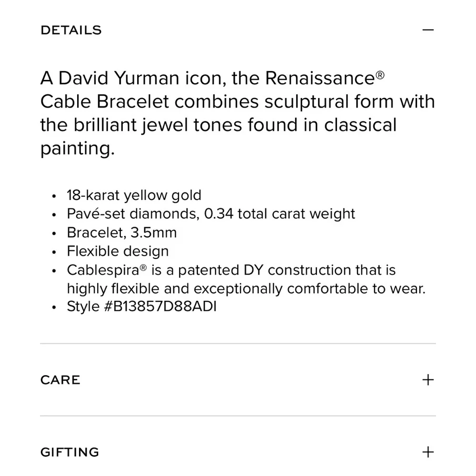
Task: Click the 18-karat yellow gold bullet
Action: click(x=134, y=195)
